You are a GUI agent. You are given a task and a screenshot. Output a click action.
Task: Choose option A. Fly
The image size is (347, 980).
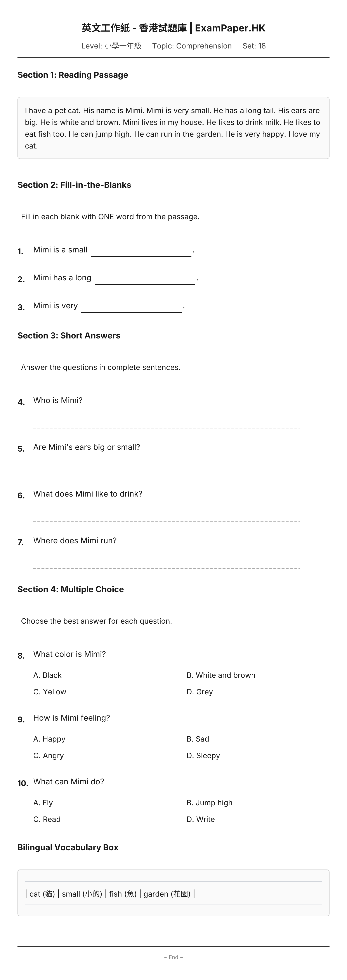tap(43, 803)
